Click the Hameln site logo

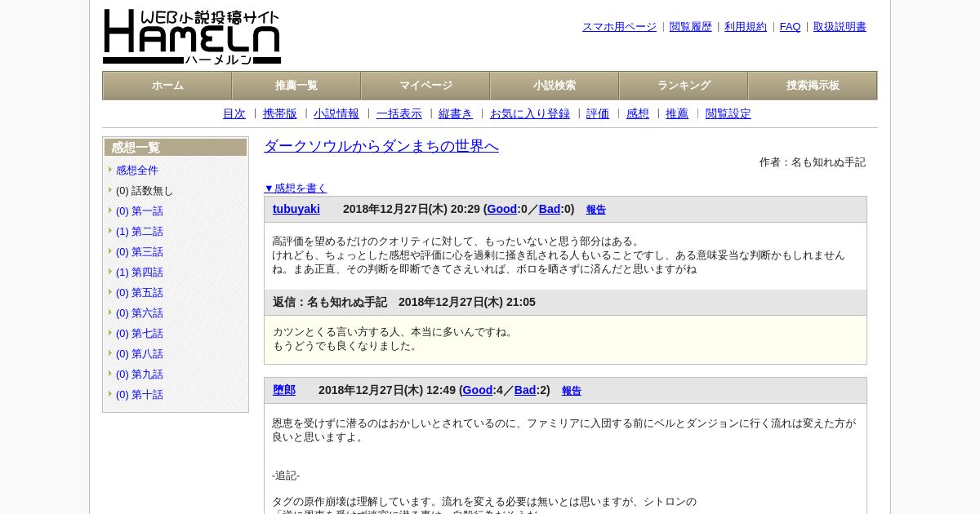(x=192, y=37)
